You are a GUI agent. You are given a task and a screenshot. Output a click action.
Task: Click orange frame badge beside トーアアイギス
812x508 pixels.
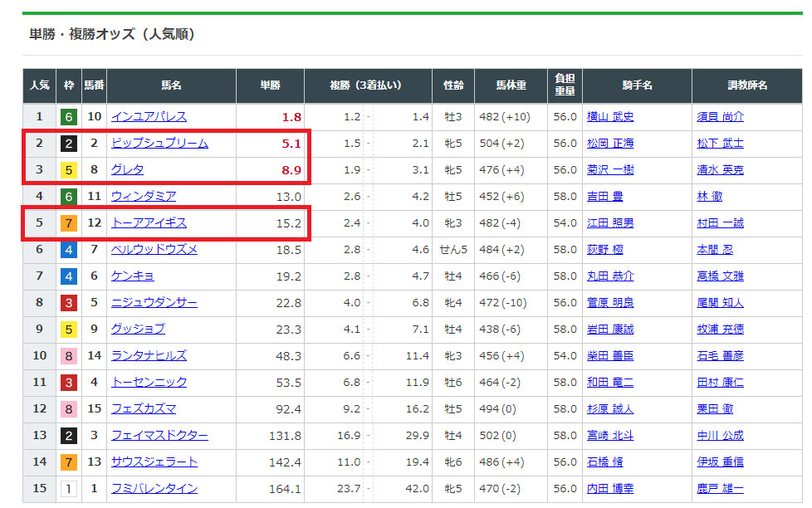click(x=69, y=223)
